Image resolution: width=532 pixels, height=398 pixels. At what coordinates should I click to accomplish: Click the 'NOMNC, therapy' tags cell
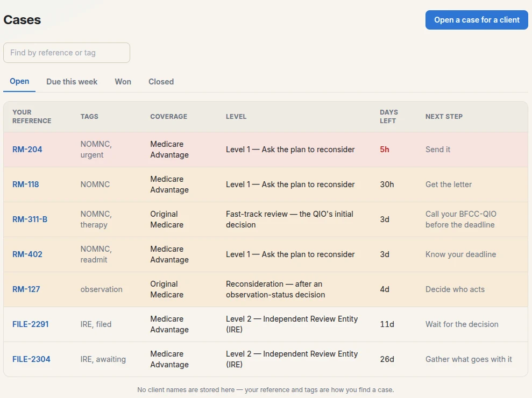(x=96, y=219)
